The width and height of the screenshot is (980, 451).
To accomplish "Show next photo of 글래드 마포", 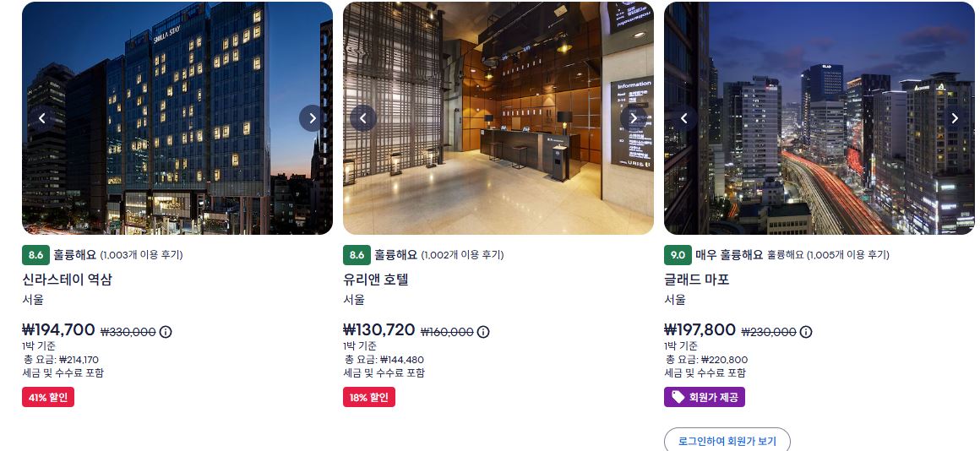I will 955,118.
